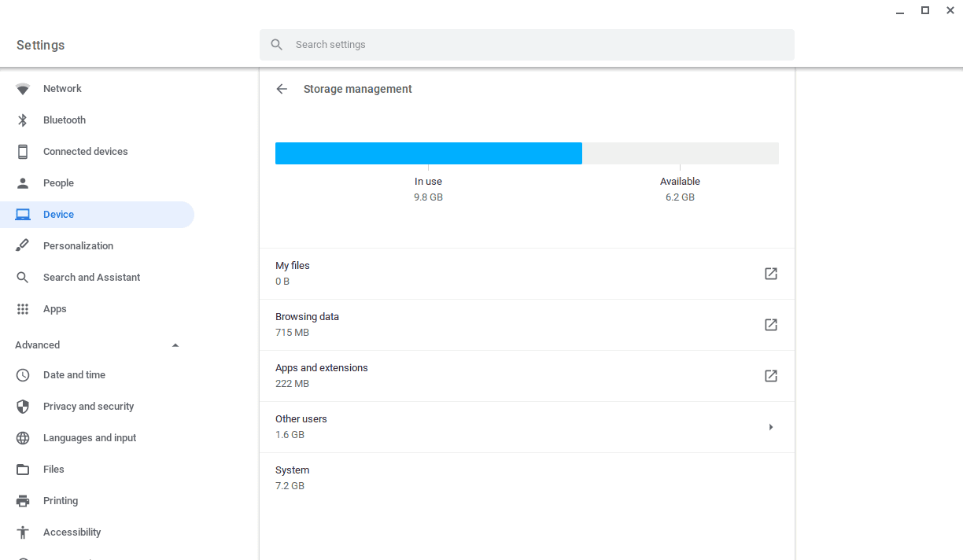This screenshot has height=560, width=963.
Task: Open Personalization settings
Action: [78, 246]
